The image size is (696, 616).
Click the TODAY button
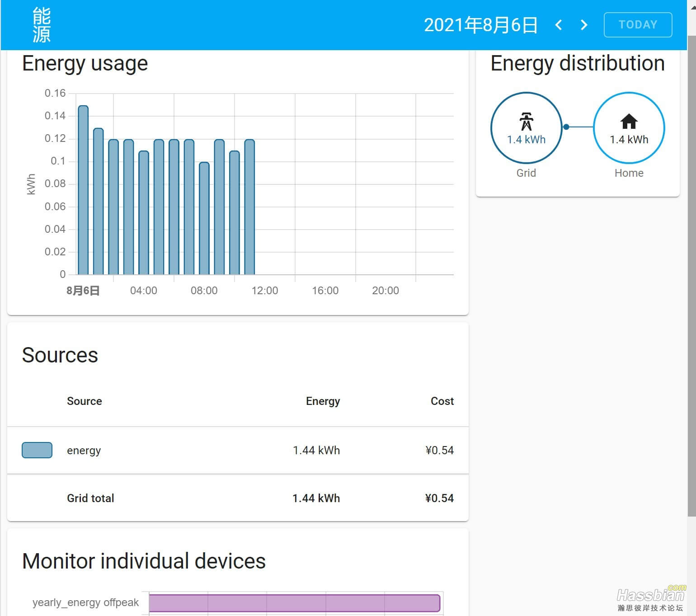click(x=638, y=25)
